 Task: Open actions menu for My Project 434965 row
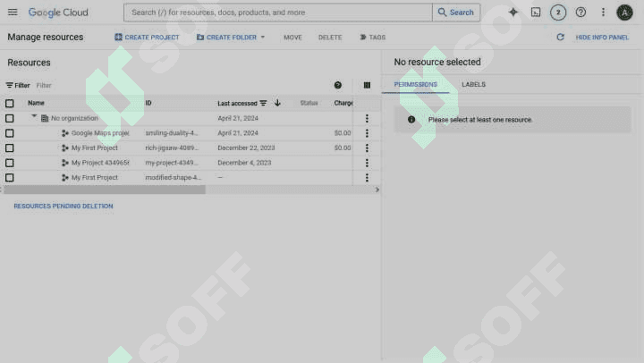pos(367,163)
